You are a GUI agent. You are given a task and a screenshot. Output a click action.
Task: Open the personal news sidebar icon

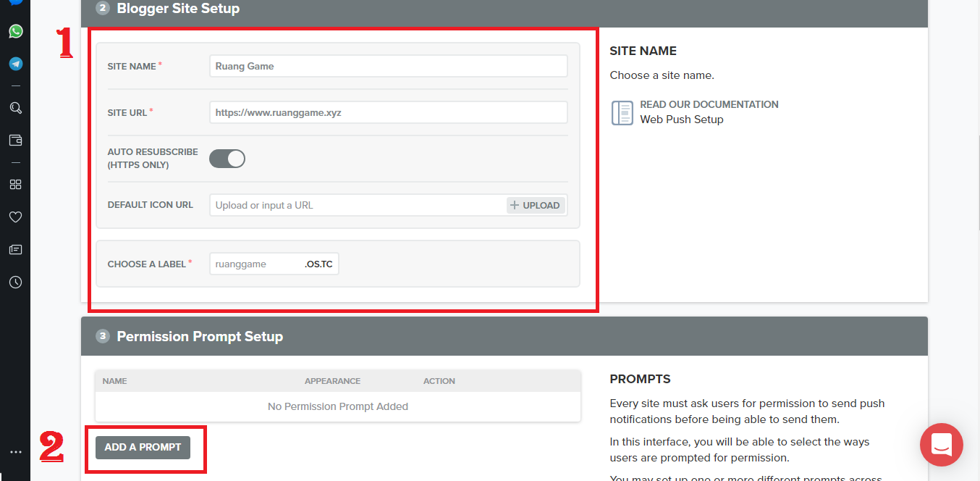[x=15, y=249]
